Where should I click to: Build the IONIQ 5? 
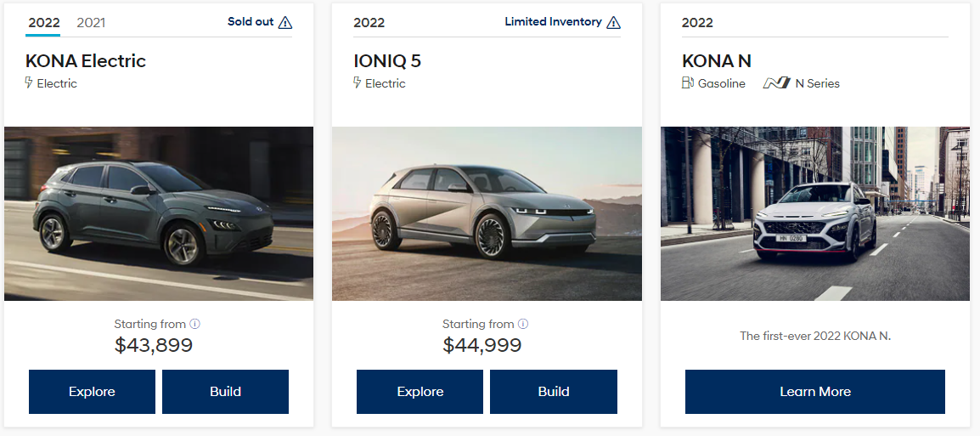(x=554, y=392)
